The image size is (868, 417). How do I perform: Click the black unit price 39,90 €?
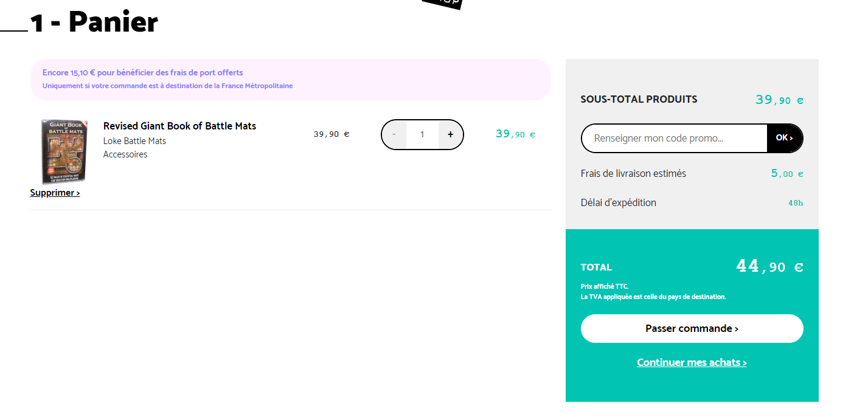pos(332,134)
